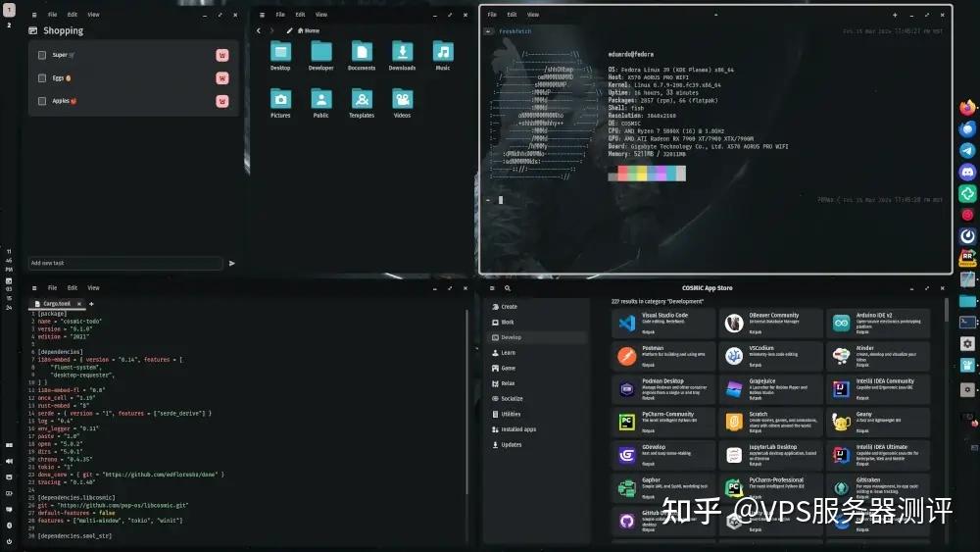Check the Super task checkbox

[x=42, y=55]
